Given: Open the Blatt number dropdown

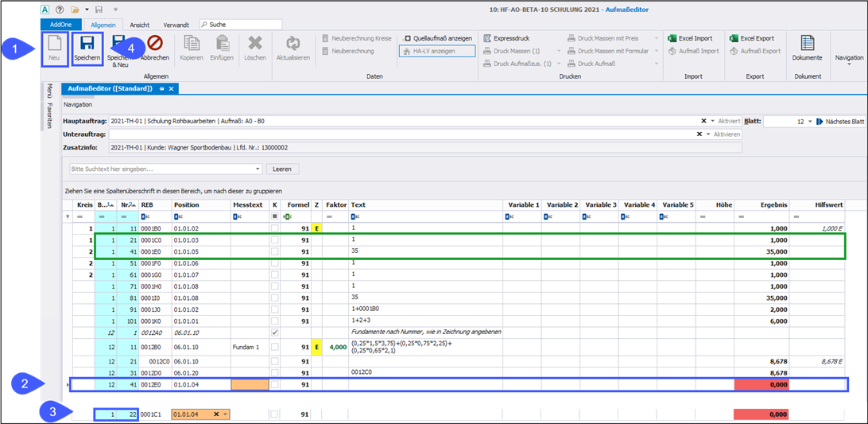Looking at the screenshot, I should pyautogui.click(x=809, y=122).
